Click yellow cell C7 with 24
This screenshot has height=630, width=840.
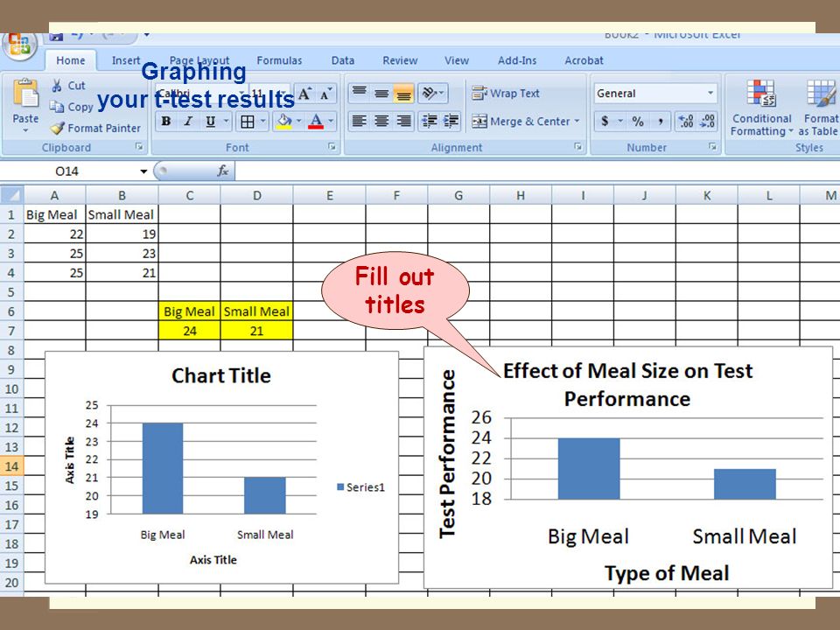[190, 331]
